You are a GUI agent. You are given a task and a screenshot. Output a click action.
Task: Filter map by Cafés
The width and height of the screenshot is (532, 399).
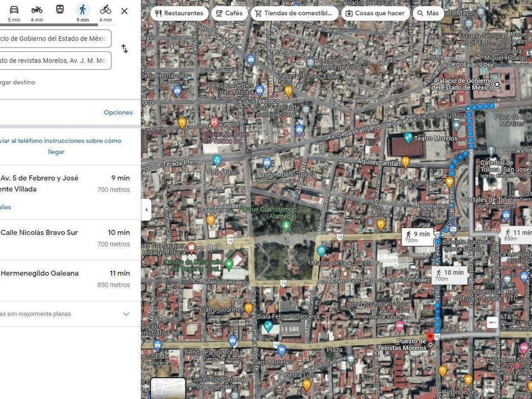[x=228, y=13]
